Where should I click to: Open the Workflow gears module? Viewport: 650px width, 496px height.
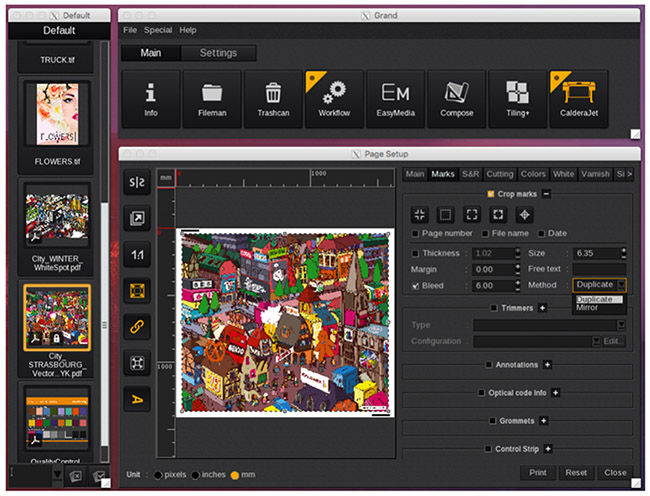pyautogui.click(x=333, y=99)
